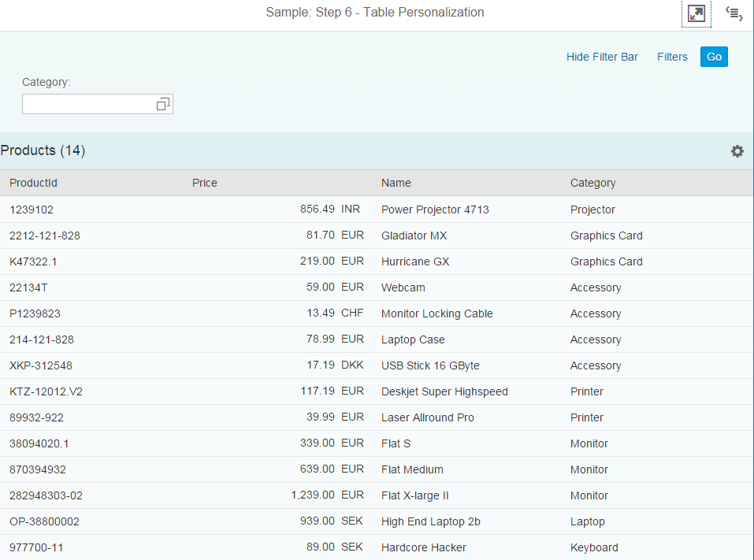754x560 pixels.
Task: Select the Deskjet Super Highspeed row
Action: click(x=444, y=391)
